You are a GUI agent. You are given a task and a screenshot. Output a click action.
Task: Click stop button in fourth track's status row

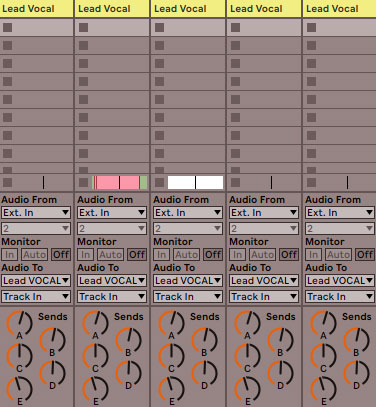click(235, 182)
